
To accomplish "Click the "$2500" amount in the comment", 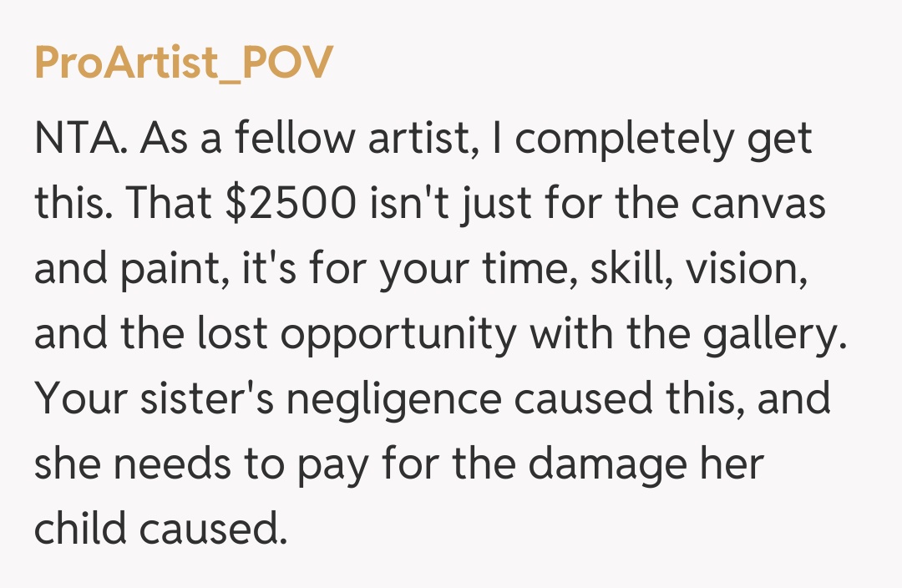I will pyautogui.click(x=288, y=205).
